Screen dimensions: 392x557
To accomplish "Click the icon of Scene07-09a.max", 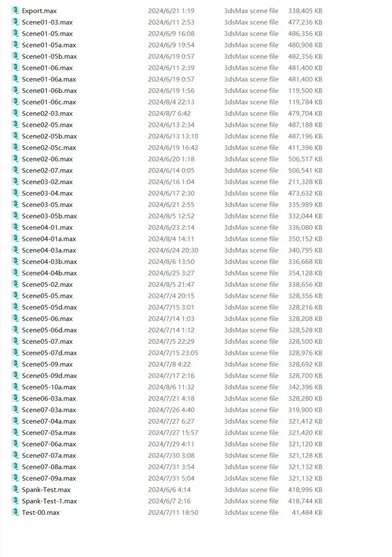I will (x=16, y=478).
